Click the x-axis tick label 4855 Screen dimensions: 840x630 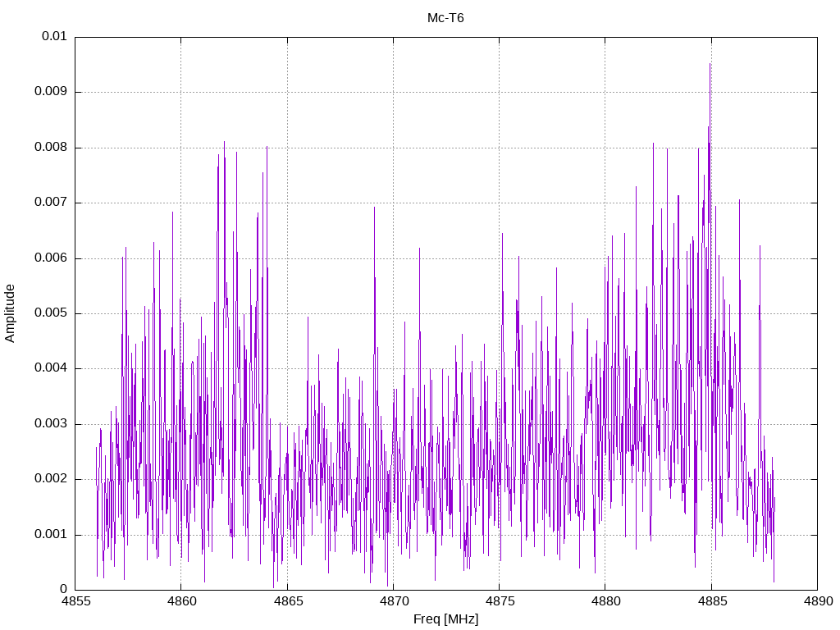75,601
